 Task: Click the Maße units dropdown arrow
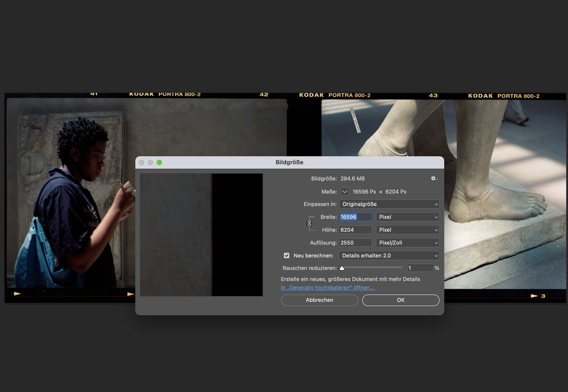coord(344,192)
